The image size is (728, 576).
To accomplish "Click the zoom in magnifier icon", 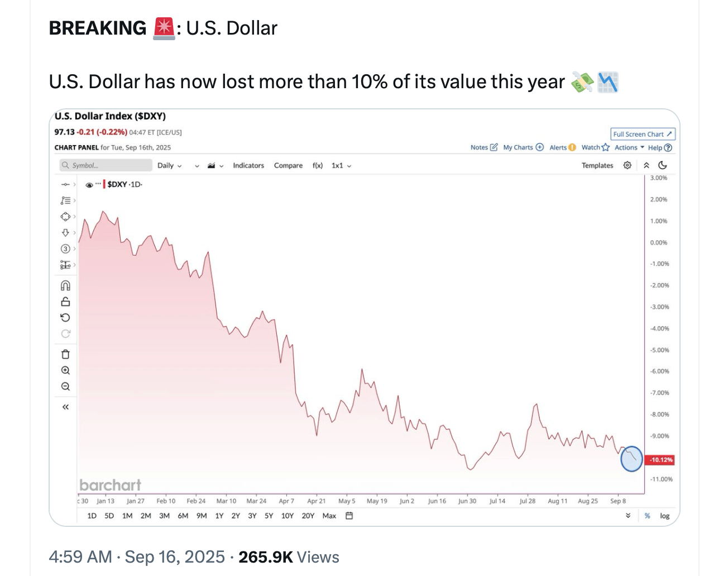I will click(x=65, y=370).
